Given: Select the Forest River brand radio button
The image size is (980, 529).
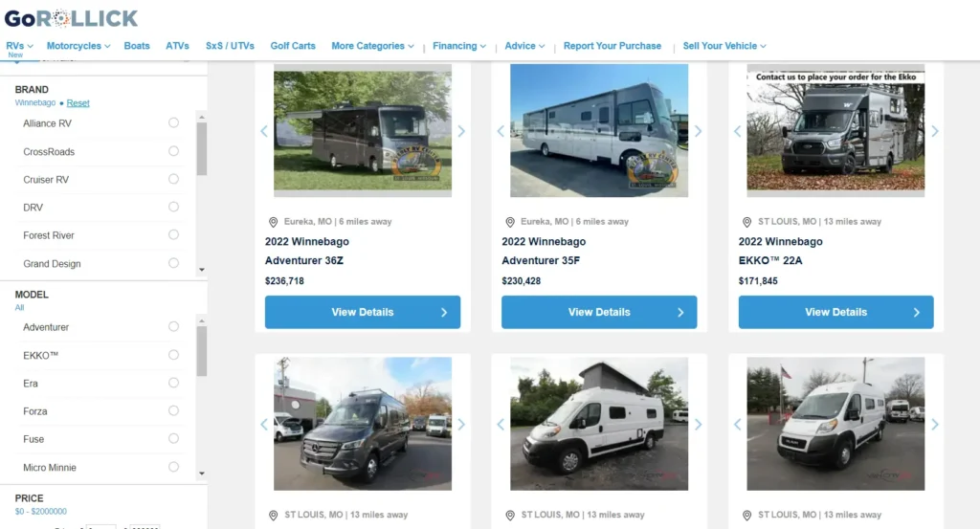Looking at the screenshot, I should tap(173, 234).
